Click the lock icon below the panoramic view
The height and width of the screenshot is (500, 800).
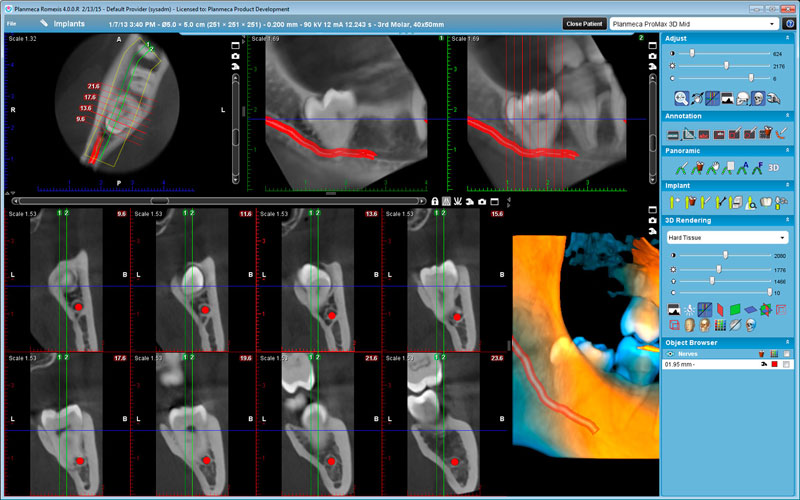[x=437, y=201]
